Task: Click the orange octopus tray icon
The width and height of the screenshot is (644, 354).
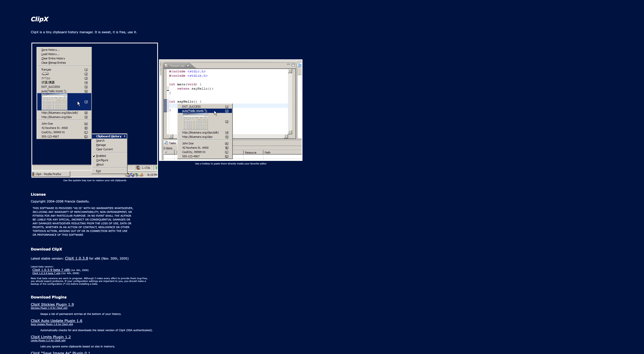Action: tap(141, 175)
